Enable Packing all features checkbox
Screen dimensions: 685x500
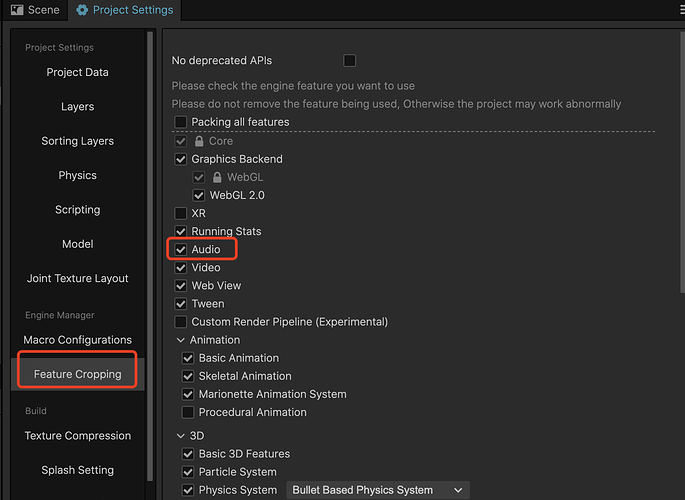click(x=181, y=122)
